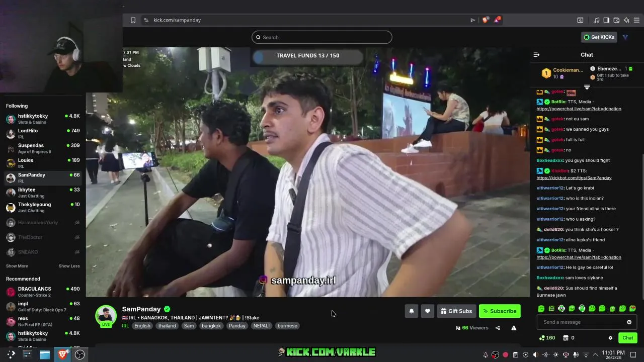Select SamPanday in the Following list
This screenshot has height=362, width=644.
click(x=43, y=177)
